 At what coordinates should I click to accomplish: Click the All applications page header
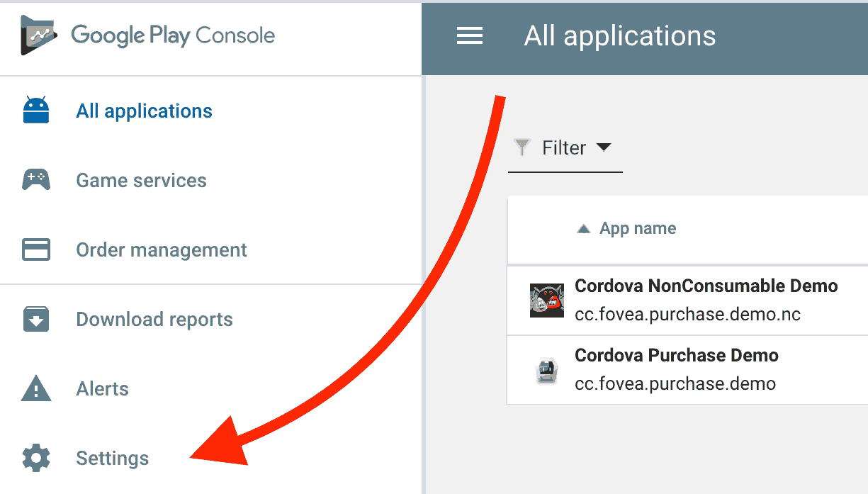tap(620, 36)
